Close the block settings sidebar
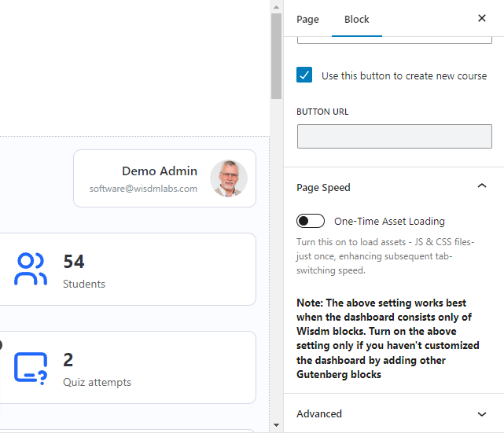 482,18
